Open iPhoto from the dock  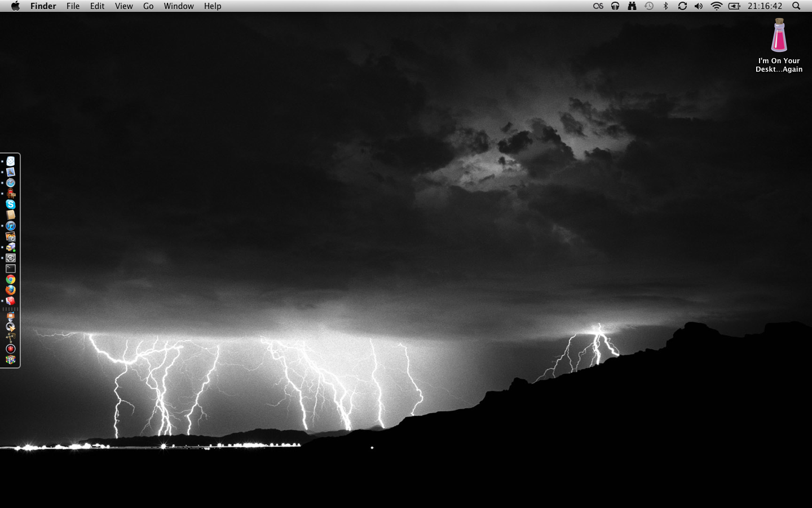tap(10, 237)
